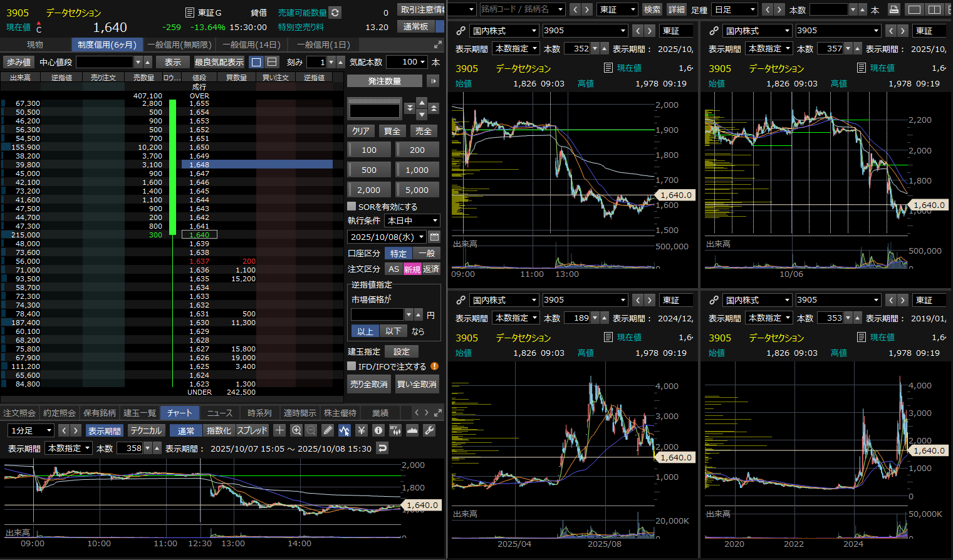This screenshot has width=953, height=560.
Task: Open the calendar picker beside the order date
Action: pos(434,237)
